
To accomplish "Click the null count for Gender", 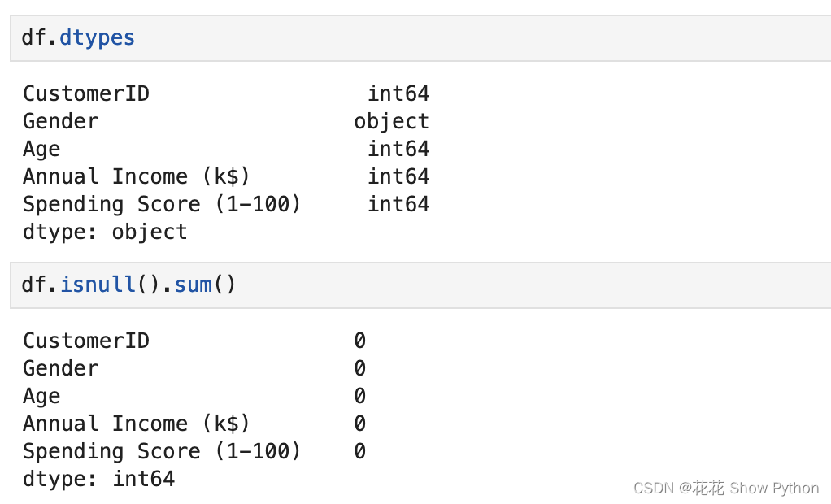I will click(x=359, y=368).
